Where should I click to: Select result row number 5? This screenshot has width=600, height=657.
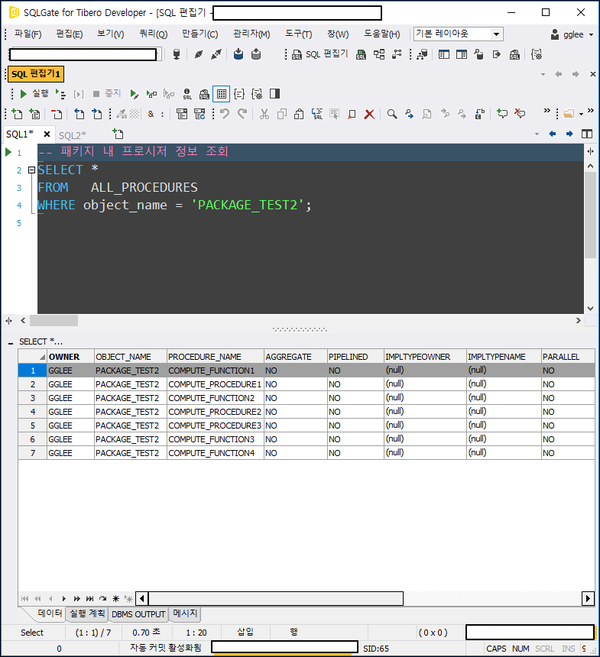(33, 426)
